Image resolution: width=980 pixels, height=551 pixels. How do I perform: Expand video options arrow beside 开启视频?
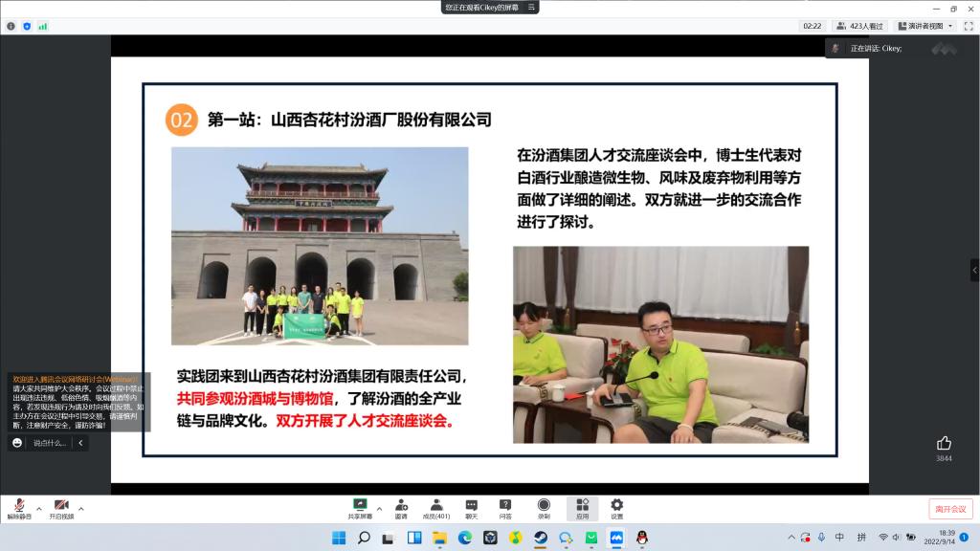[81, 508]
